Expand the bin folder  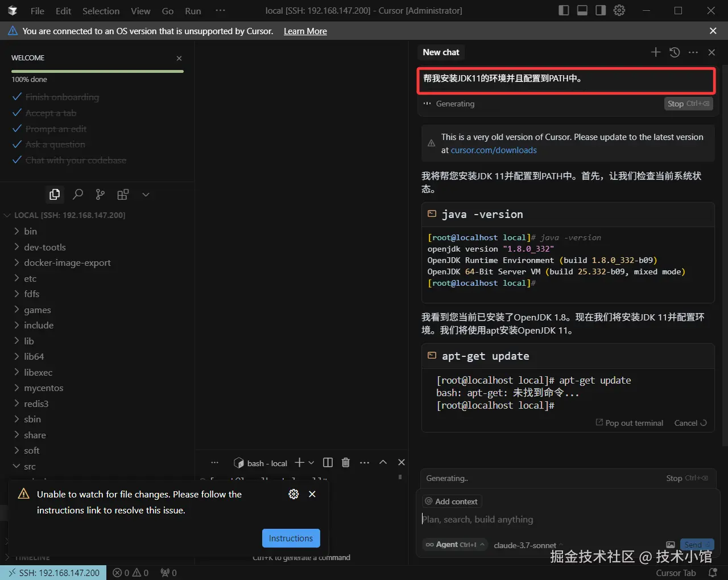(x=97, y=231)
